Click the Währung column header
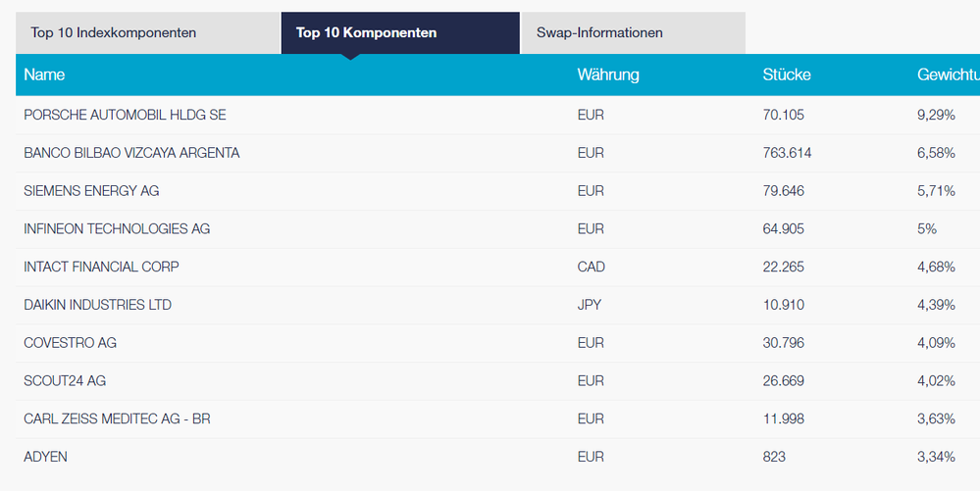 click(608, 74)
